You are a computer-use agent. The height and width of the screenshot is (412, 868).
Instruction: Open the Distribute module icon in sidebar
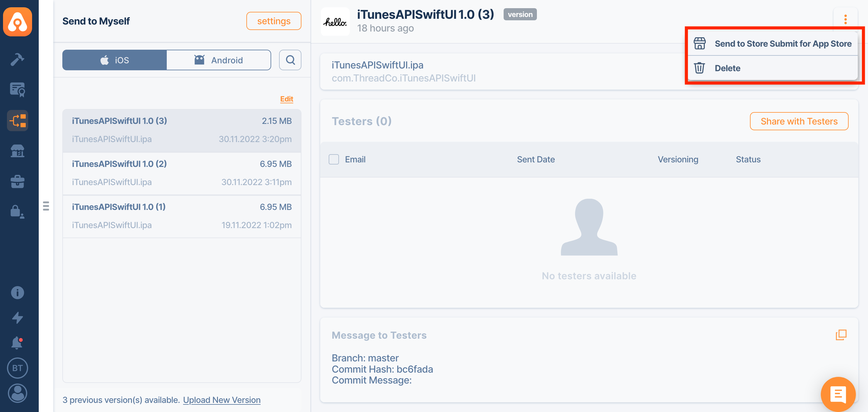point(18,120)
